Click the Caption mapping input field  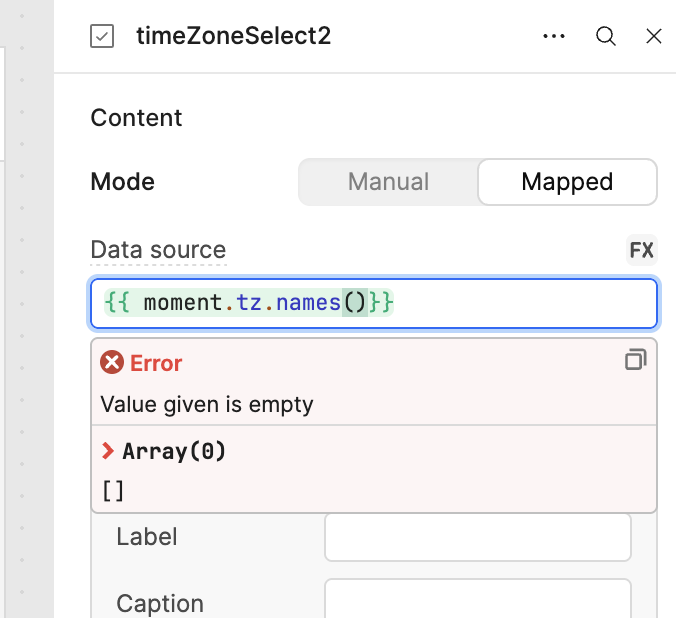[478, 599]
